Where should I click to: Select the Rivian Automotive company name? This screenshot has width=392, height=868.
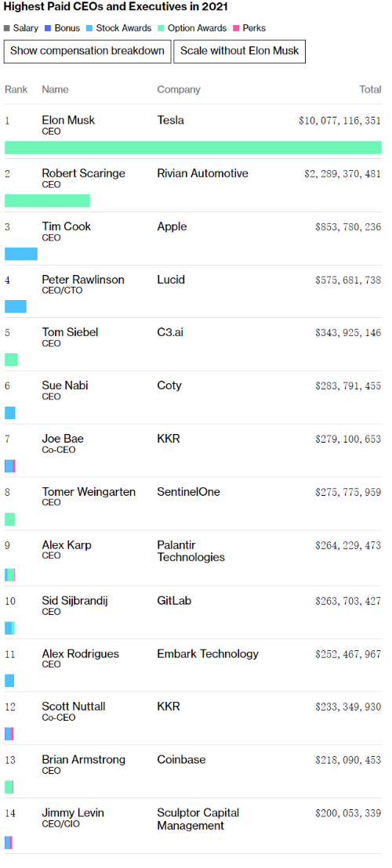pos(202,173)
